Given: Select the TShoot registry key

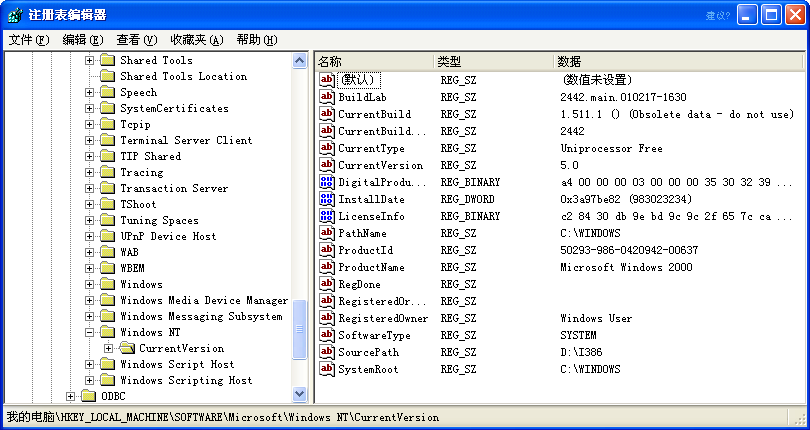Looking at the screenshot, I should point(138,204).
